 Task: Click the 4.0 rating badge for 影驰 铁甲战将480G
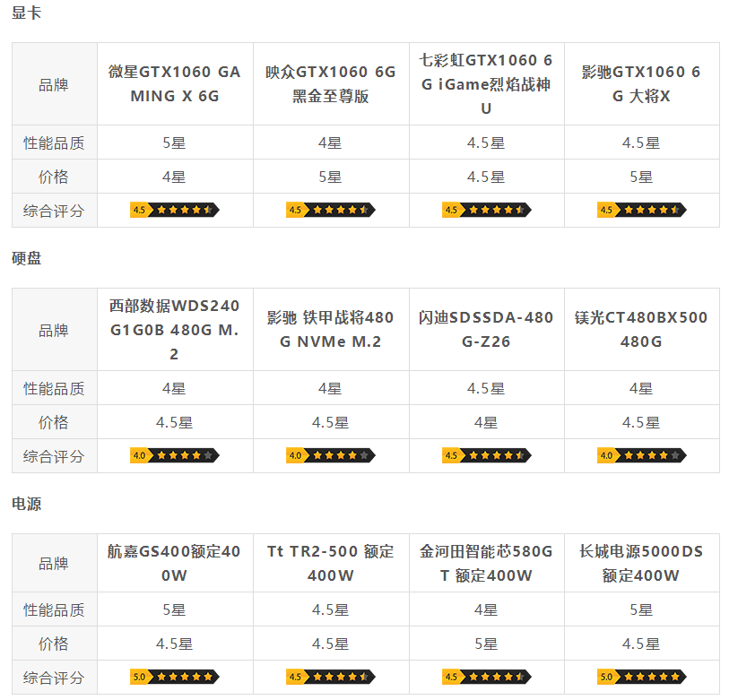click(x=331, y=455)
